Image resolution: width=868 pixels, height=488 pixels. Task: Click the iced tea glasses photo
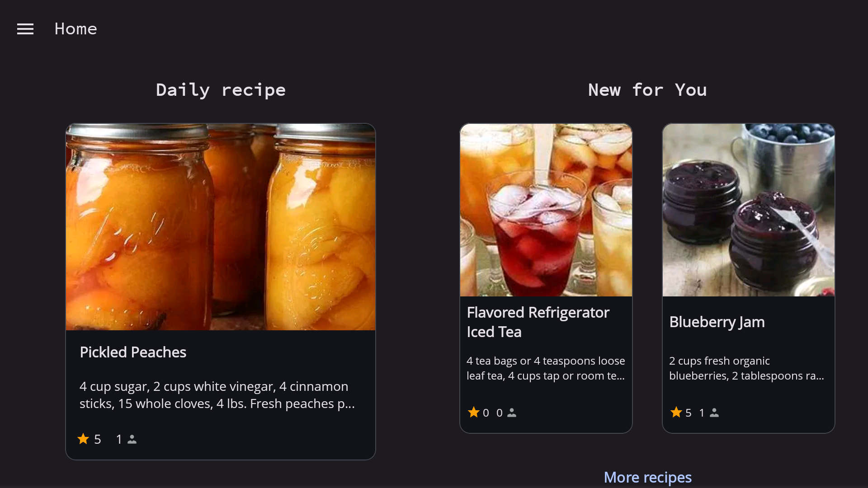click(546, 210)
